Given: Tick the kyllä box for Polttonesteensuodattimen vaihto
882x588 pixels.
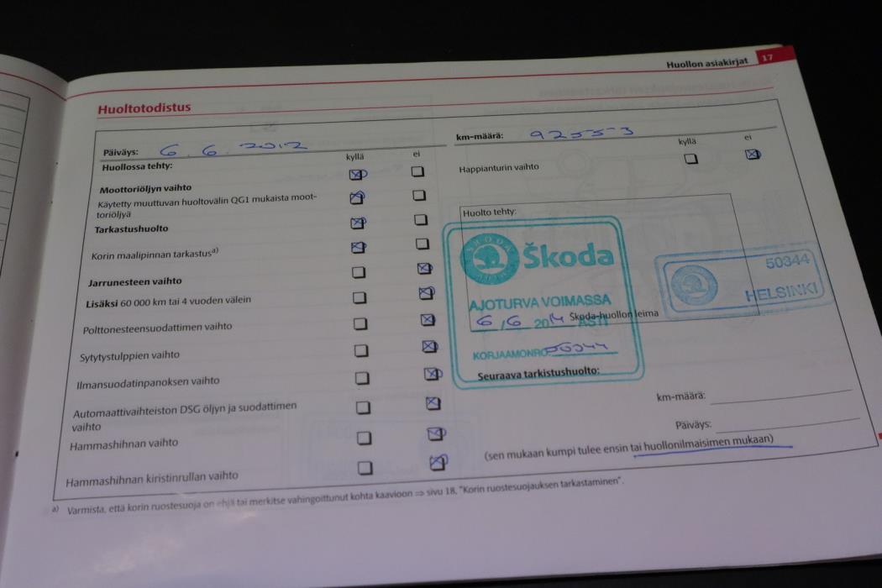Looking at the screenshot, I should click(x=360, y=323).
